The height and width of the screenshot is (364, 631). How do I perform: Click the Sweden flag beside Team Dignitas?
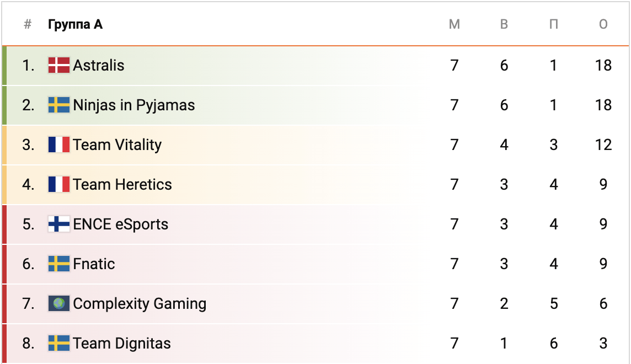click(x=58, y=344)
